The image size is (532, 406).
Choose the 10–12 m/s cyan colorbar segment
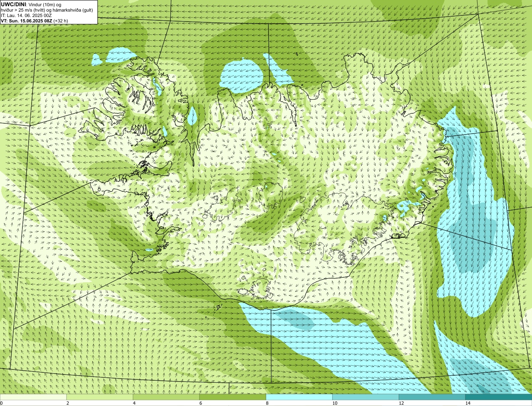pos(366,397)
